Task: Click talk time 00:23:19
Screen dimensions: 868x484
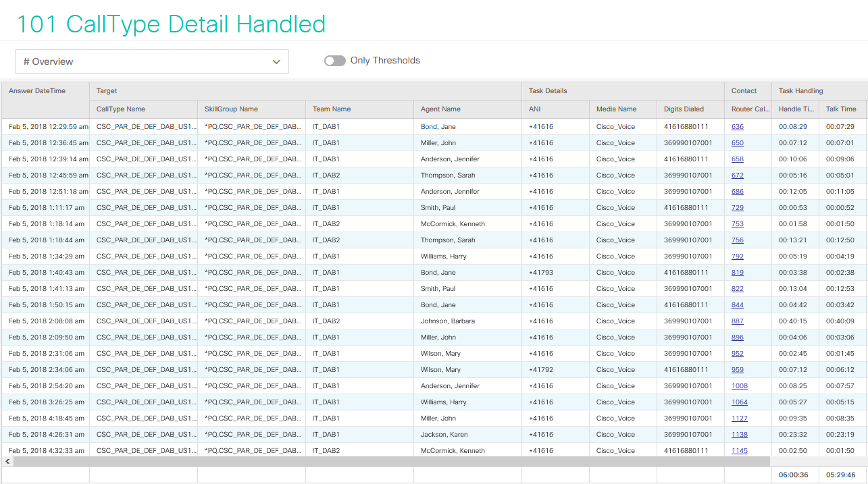Action: point(840,435)
